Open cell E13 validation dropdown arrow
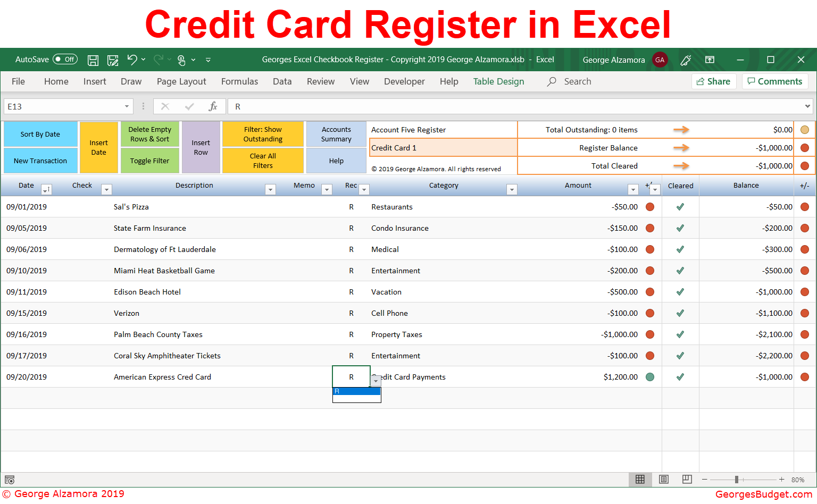Image resolution: width=817 pixels, height=504 pixels. 376,381
